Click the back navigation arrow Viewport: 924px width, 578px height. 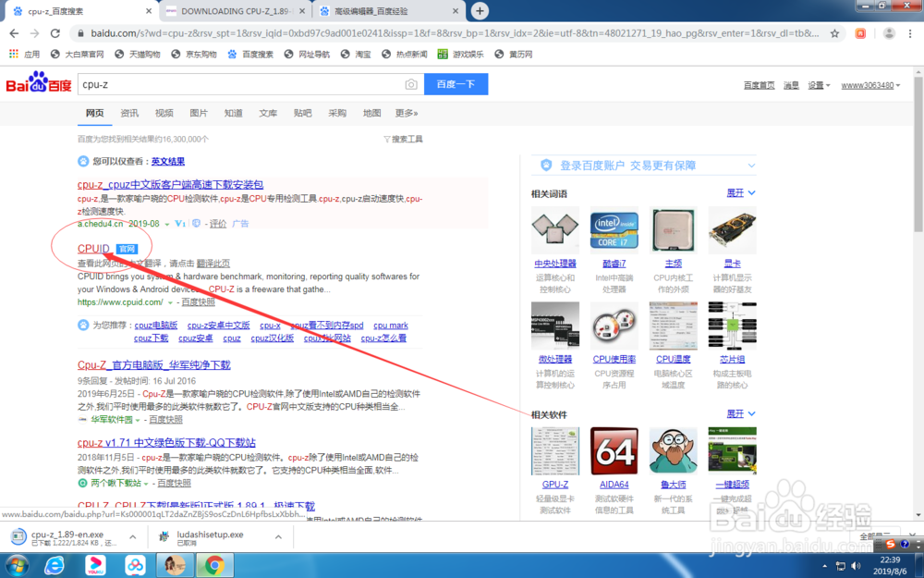[14, 32]
